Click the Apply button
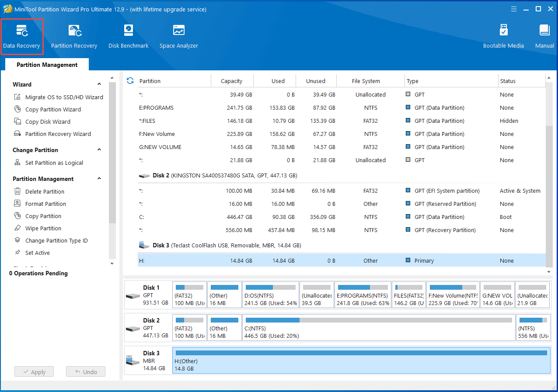558x392 pixels. click(x=34, y=372)
